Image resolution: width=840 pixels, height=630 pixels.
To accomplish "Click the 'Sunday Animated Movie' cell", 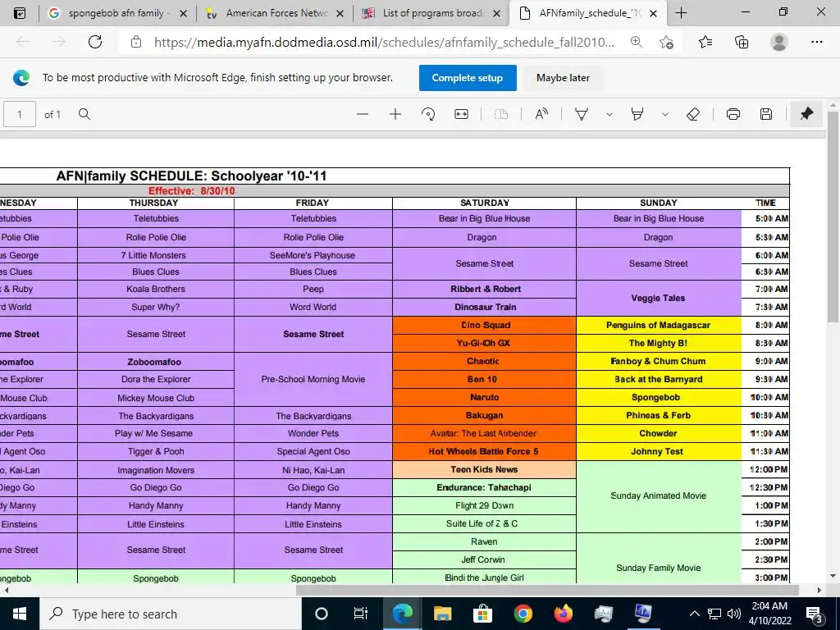I will click(x=659, y=496).
